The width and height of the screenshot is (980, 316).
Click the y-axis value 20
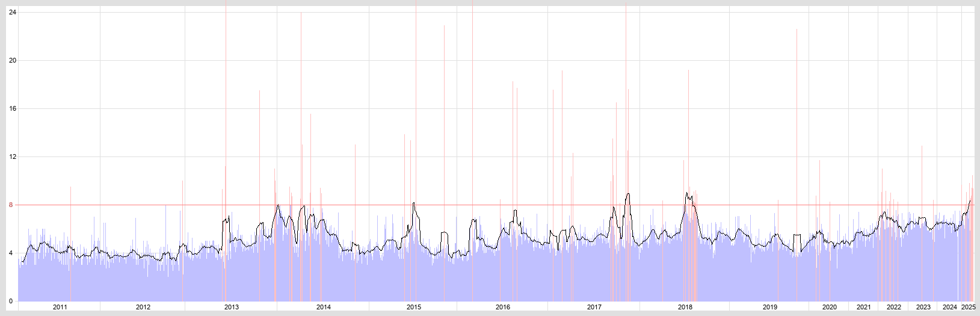[13, 60]
